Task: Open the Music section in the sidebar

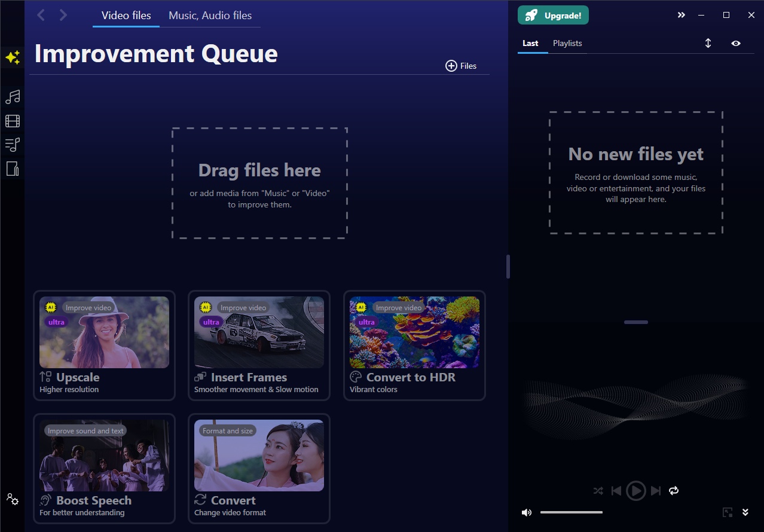Action: (x=13, y=97)
